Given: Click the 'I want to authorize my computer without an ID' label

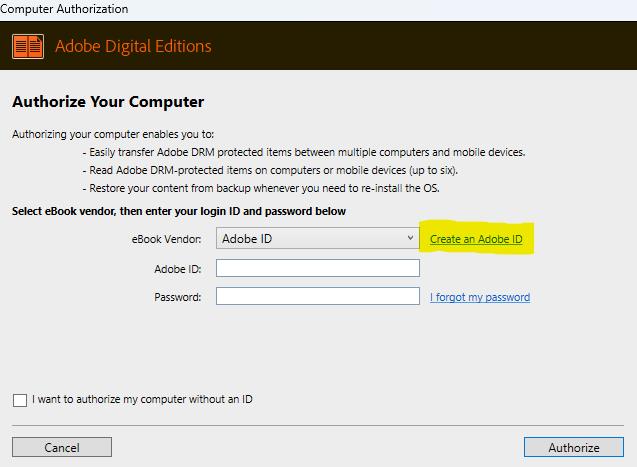Looking at the screenshot, I should pos(142,400).
